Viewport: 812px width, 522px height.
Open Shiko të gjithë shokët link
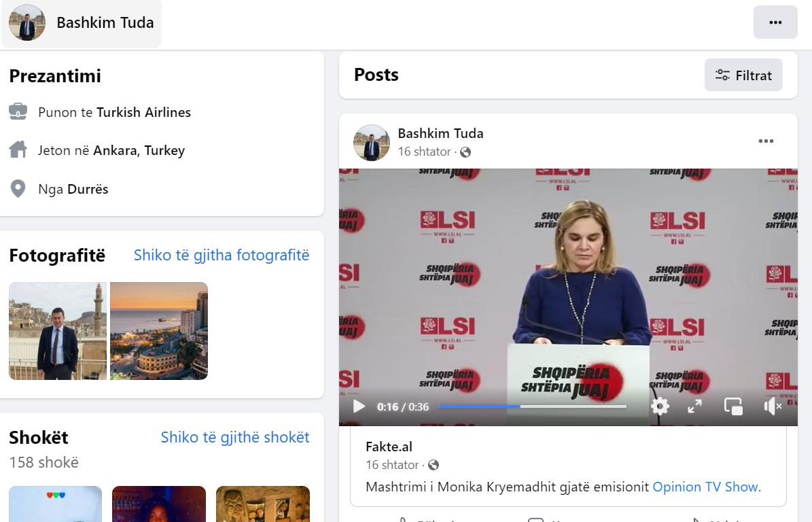tap(235, 437)
